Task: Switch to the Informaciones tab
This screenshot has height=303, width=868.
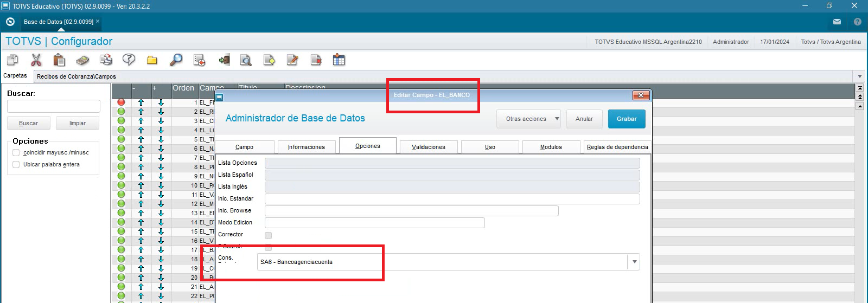Action: [x=306, y=147]
